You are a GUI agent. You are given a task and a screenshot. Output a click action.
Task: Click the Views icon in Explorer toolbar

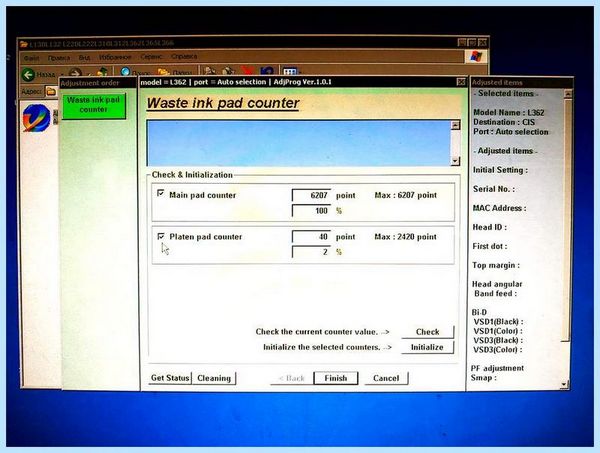290,71
